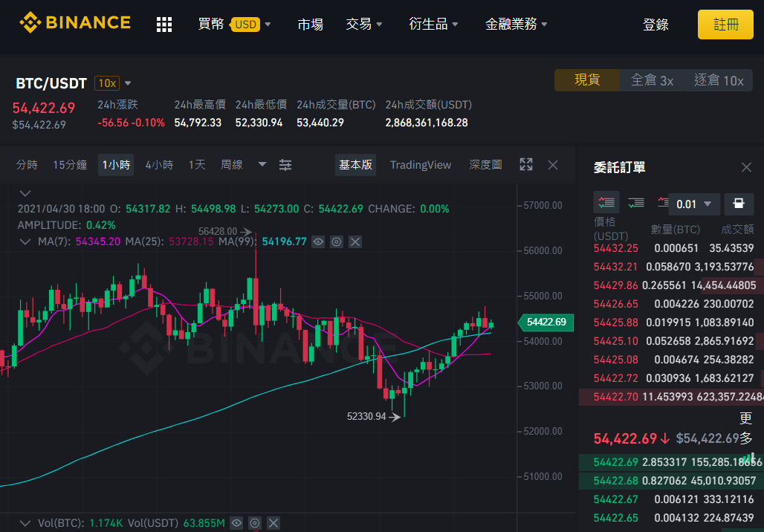Switch to 基本版 chart

tap(356, 165)
